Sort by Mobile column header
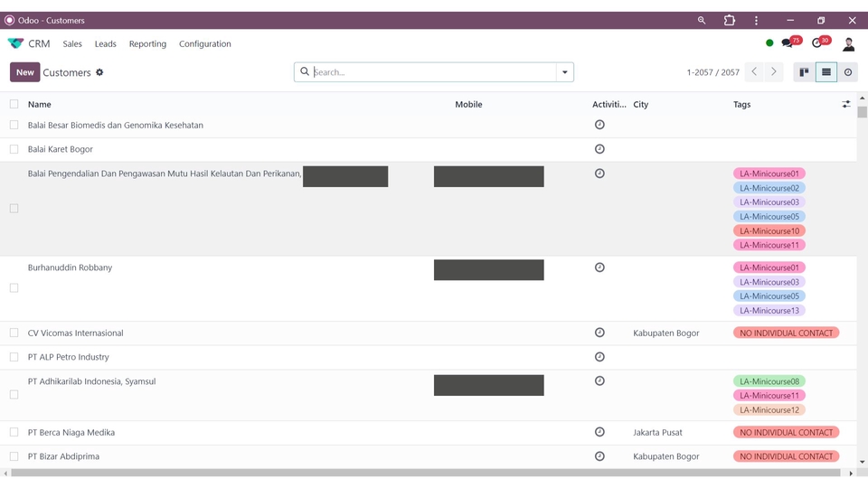Image resolution: width=868 pixels, height=488 pixels. (468, 104)
